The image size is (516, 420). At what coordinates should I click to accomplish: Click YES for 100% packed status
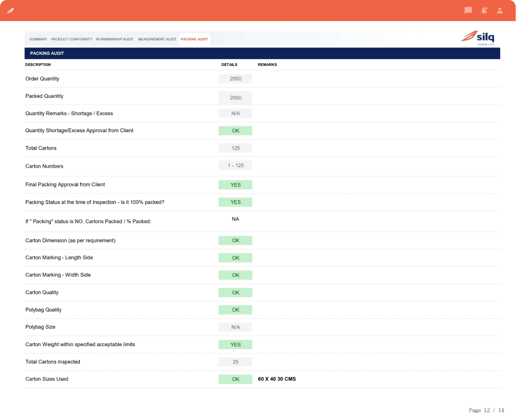235,202
